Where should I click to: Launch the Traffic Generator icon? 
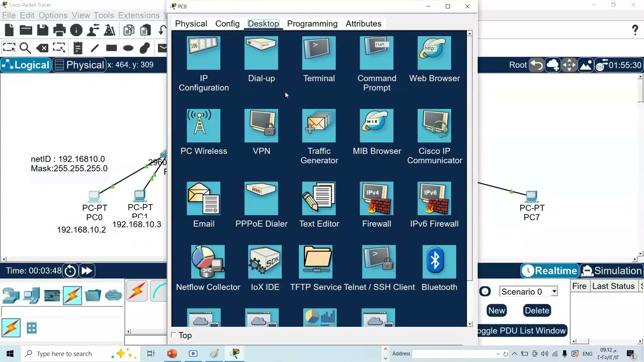tap(319, 126)
